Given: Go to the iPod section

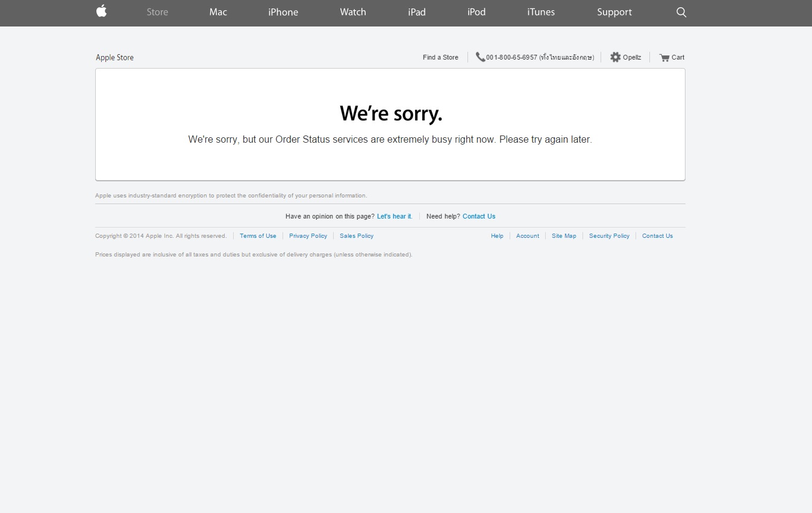Looking at the screenshot, I should click(x=476, y=12).
